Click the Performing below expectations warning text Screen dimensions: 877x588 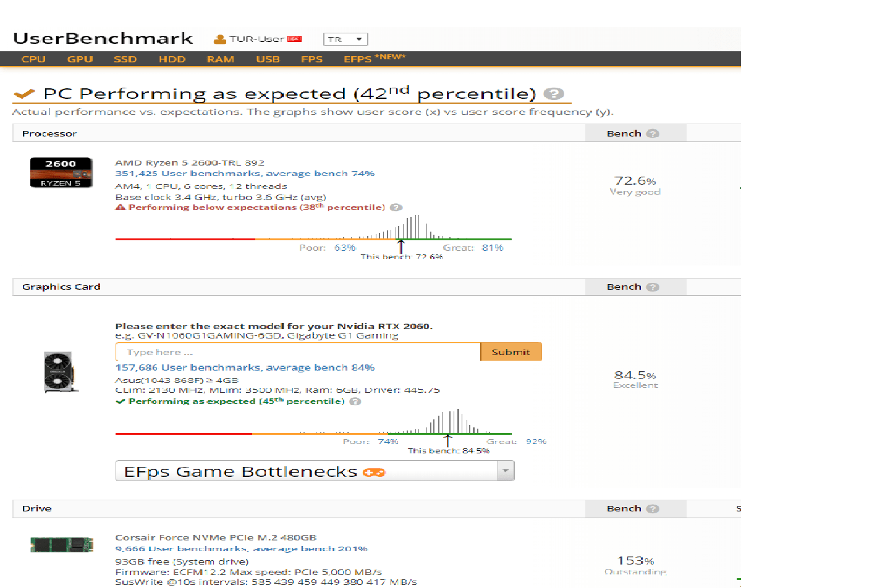256,208
